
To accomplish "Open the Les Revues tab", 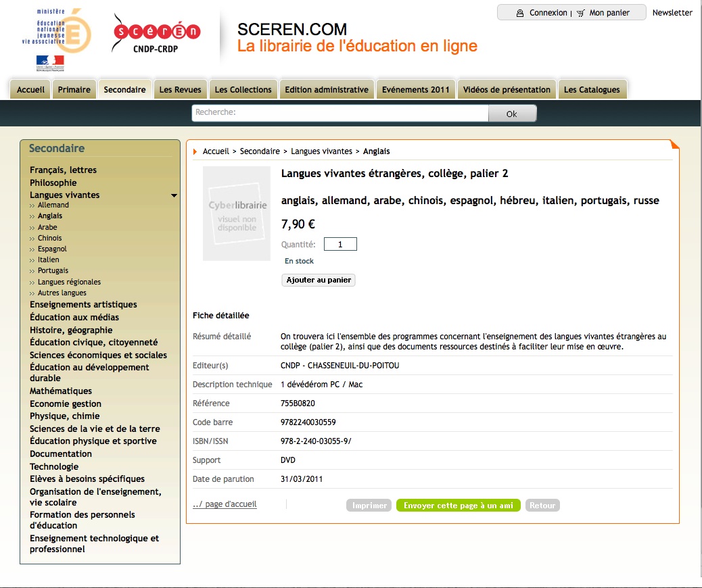I will (181, 89).
